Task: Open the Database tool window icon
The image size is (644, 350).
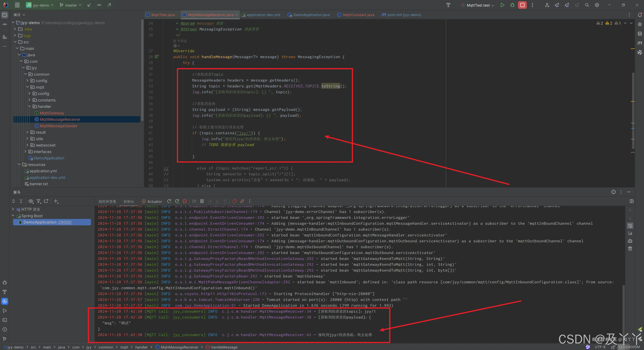Action: 639,34
